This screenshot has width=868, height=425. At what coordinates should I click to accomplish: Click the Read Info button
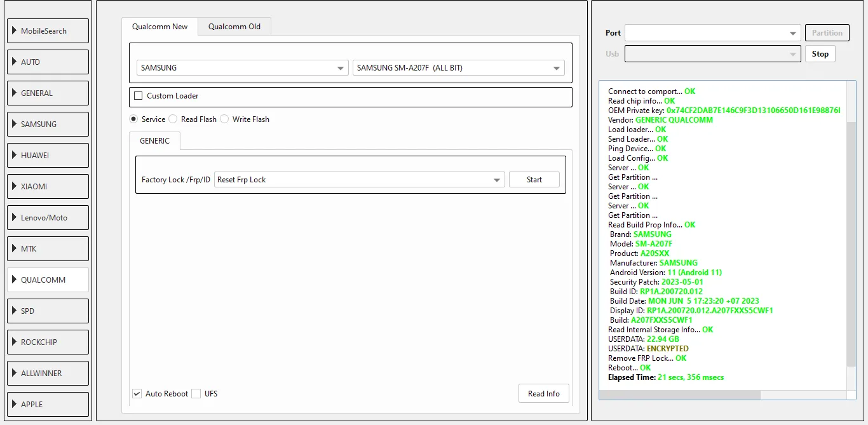[x=543, y=394]
